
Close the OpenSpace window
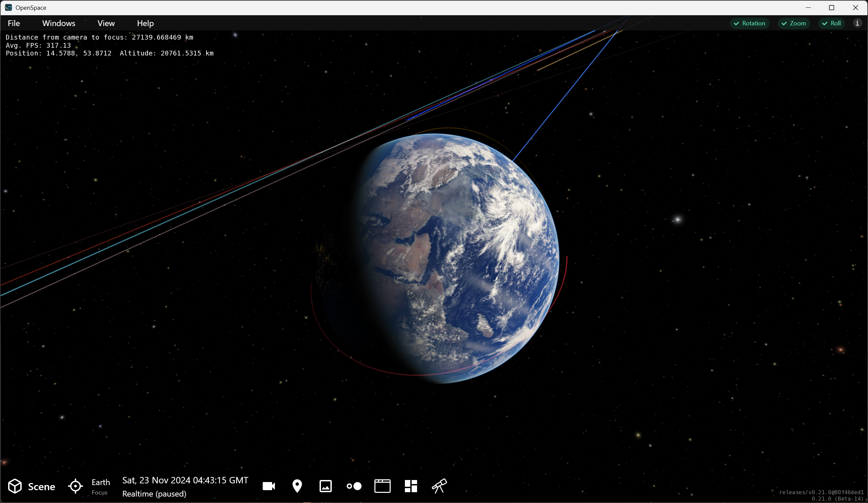(x=855, y=7)
